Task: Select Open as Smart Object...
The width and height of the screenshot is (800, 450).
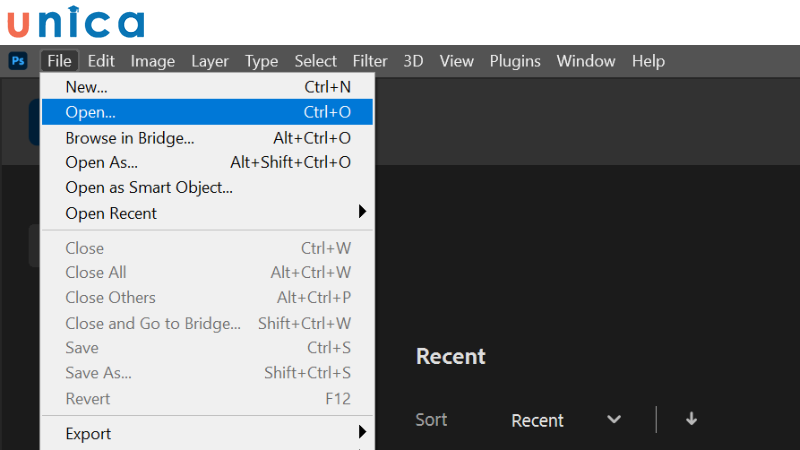Action: (x=208, y=187)
